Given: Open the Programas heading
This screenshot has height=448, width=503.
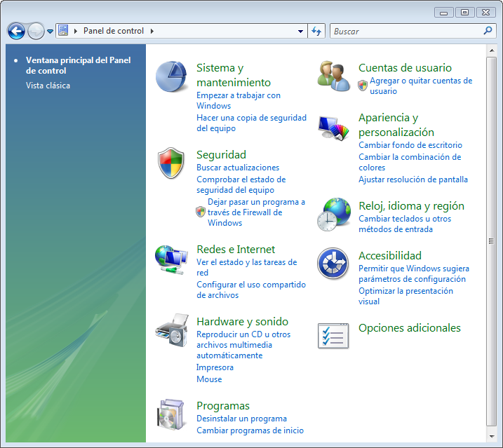Looking at the screenshot, I should click(x=223, y=406).
